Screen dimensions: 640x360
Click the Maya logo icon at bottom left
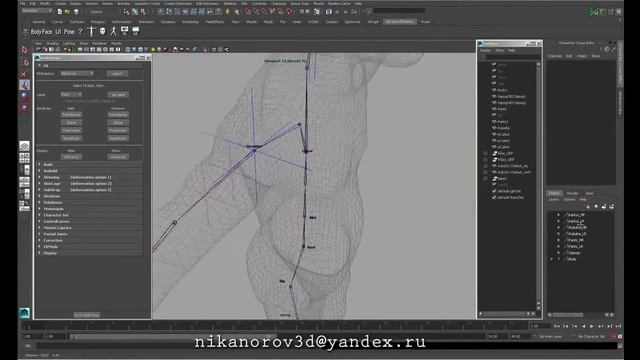pos(24,313)
